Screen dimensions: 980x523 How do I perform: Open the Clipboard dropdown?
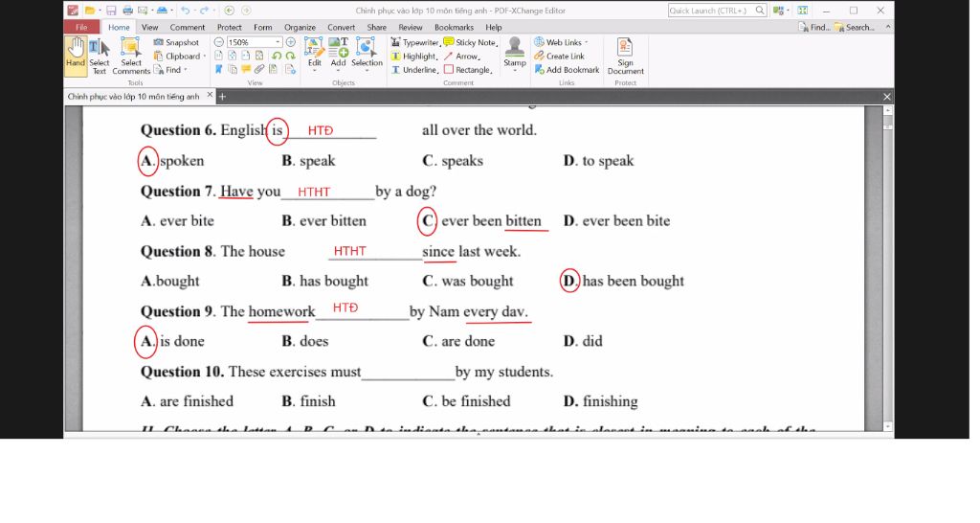pyautogui.click(x=179, y=57)
